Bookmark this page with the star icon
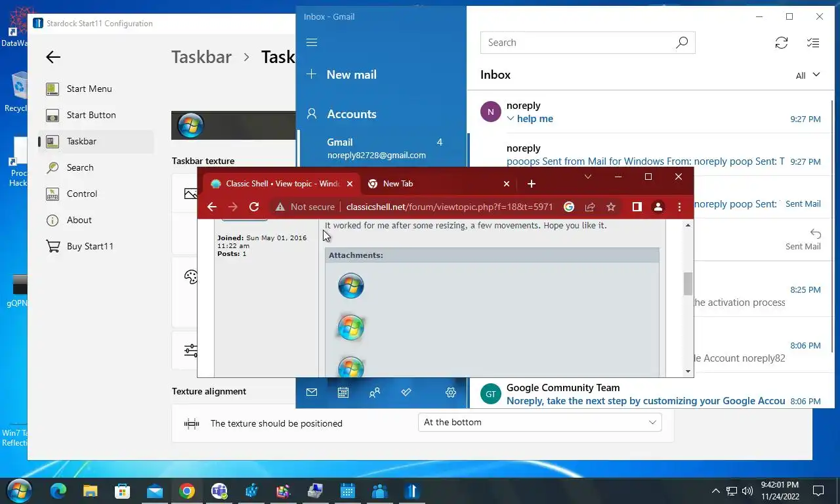840x504 pixels. (x=611, y=207)
